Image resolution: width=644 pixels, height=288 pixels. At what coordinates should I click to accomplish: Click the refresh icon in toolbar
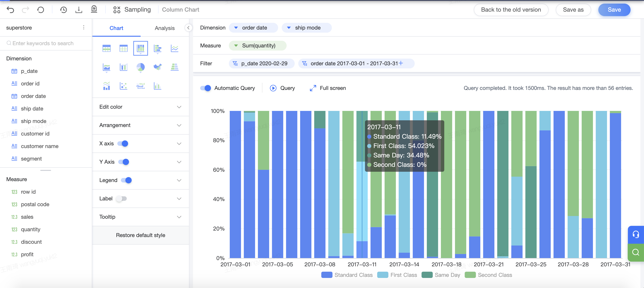tap(41, 10)
